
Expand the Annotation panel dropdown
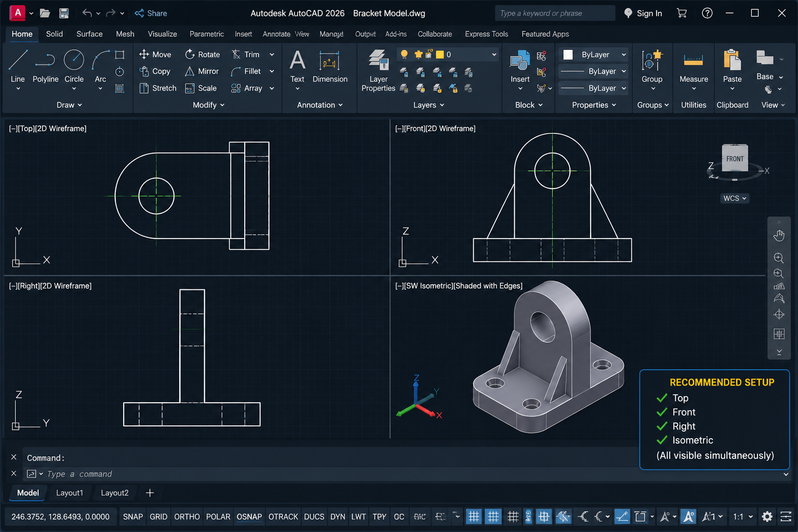click(x=320, y=105)
